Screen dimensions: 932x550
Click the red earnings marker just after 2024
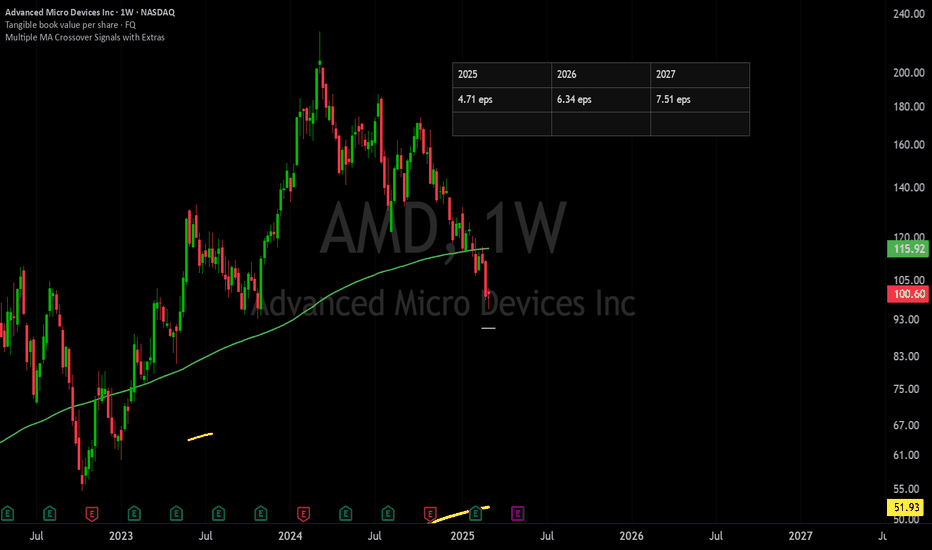pos(303,513)
